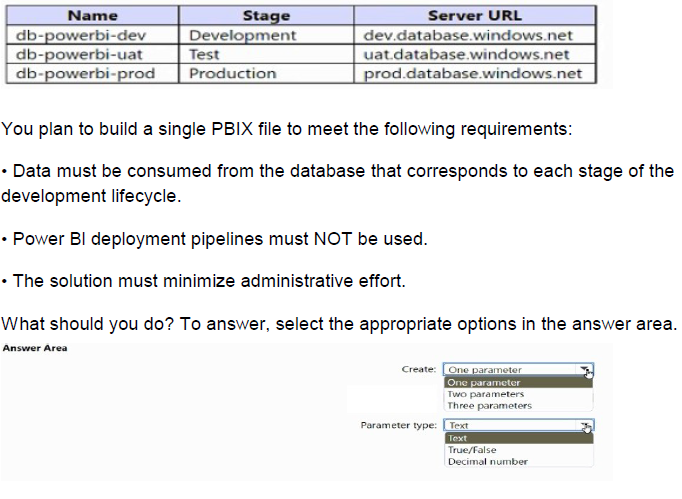Click prod.database.windows.net server URL
The image size is (682, 499).
tap(472, 74)
